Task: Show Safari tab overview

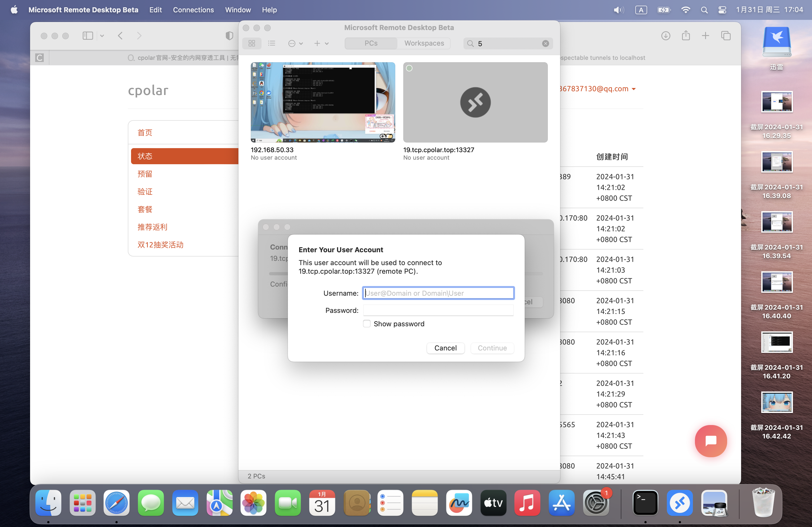Action: 726,36
